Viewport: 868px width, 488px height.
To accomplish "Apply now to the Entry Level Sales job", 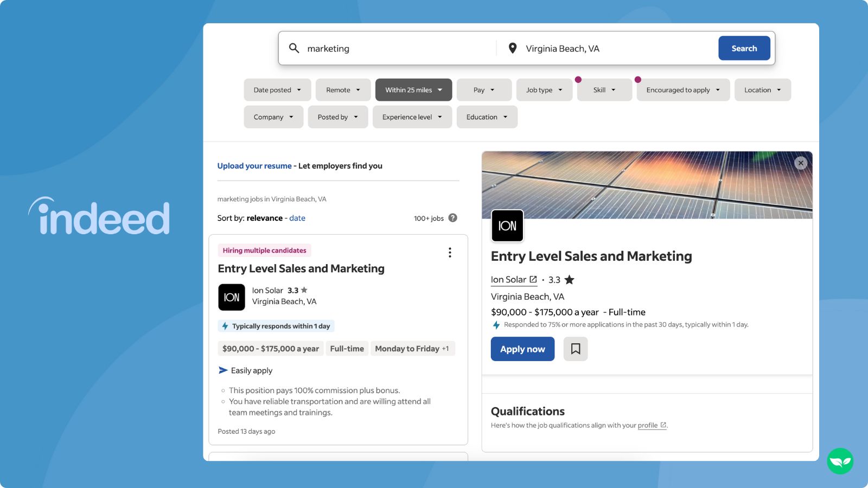I will pos(522,349).
